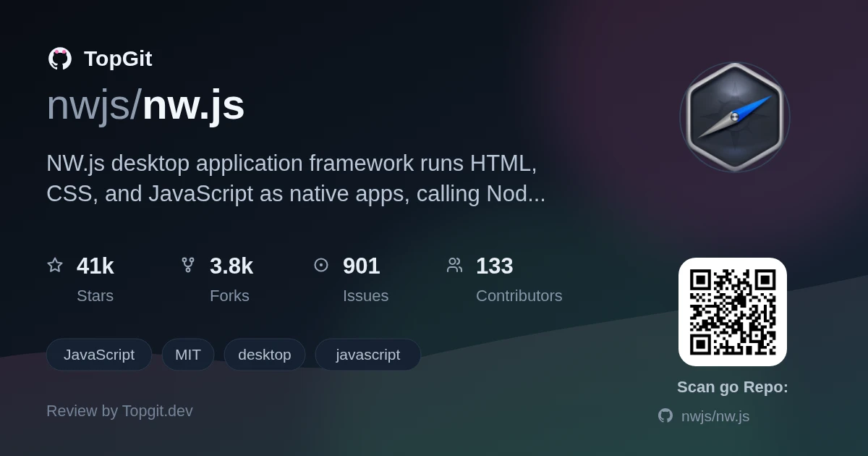The image size is (868, 456).
Task: Click the Scan go Repo: caption
Action: tap(733, 387)
